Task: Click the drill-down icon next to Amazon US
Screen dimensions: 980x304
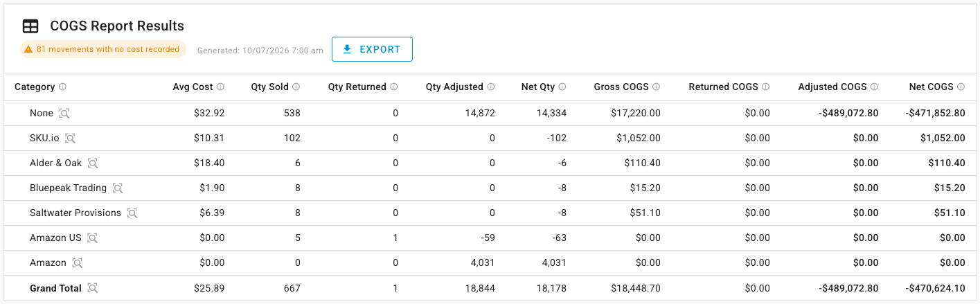Action: pos(92,238)
